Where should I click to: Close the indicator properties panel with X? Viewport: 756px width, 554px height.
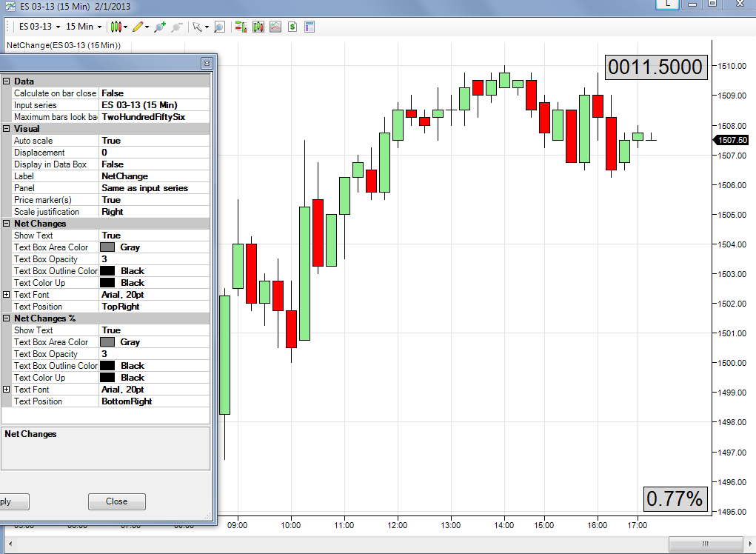pos(207,63)
